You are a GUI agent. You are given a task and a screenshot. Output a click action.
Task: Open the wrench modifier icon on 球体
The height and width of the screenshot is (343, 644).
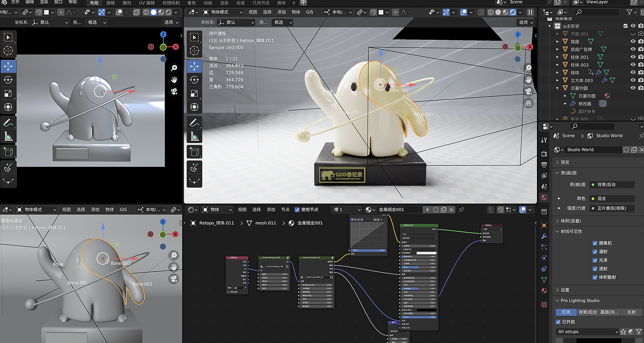pyautogui.click(x=598, y=72)
